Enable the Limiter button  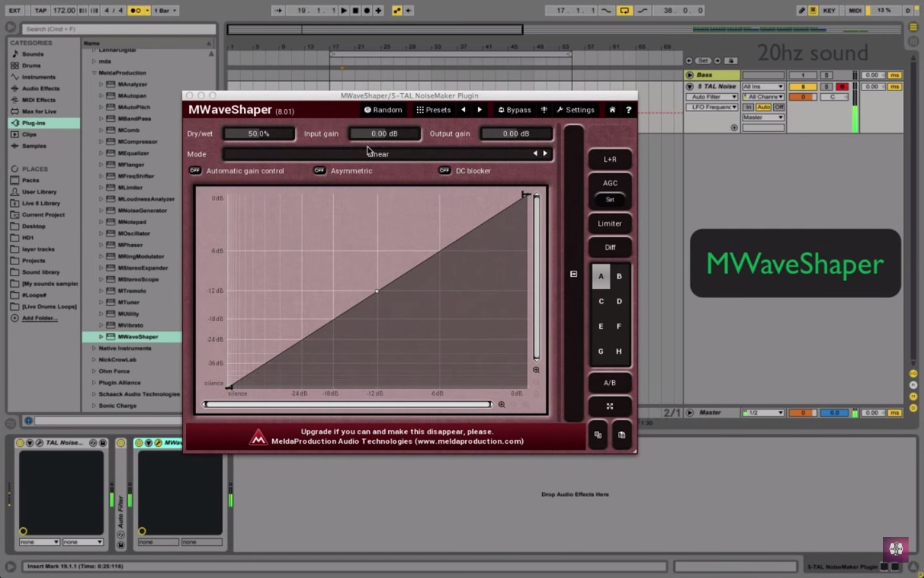pos(610,223)
